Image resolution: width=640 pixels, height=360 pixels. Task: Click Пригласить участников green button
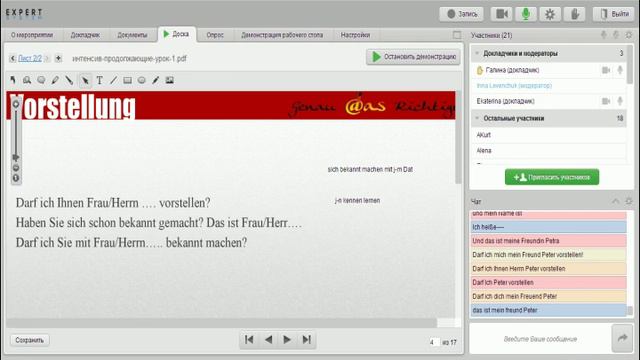tap(552, 177)
